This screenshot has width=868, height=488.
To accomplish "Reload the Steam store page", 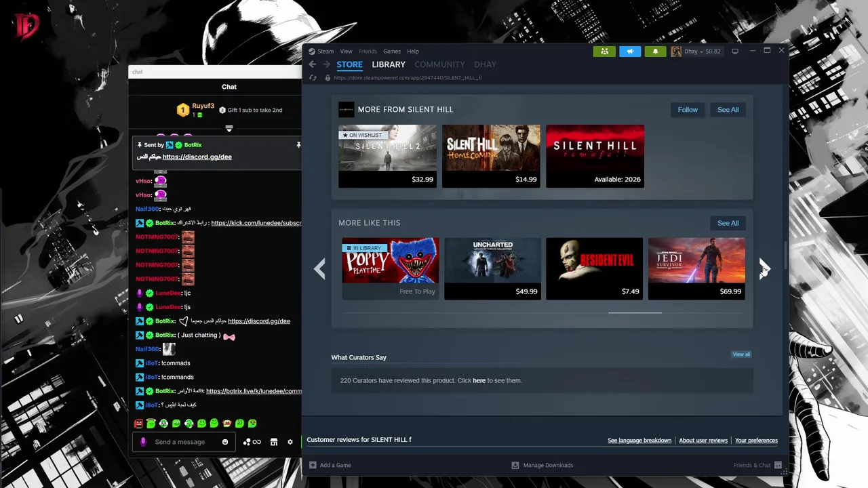I will pos(313,77).
